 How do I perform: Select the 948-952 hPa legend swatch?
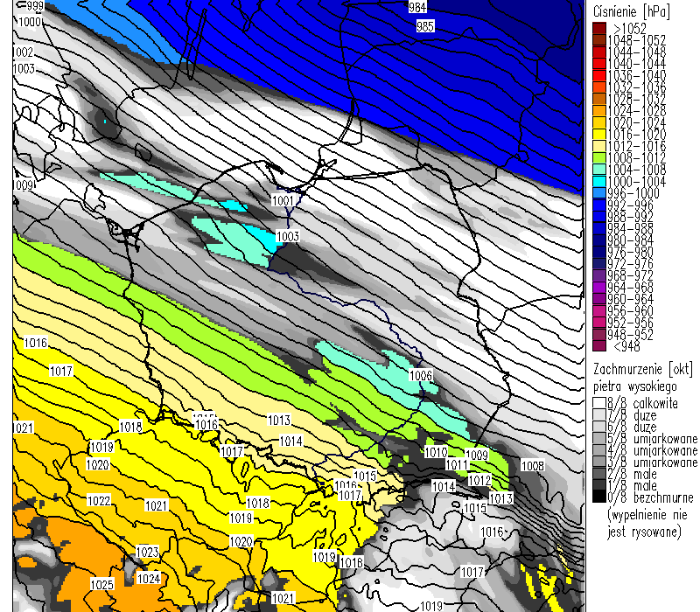tap(599, 334)
